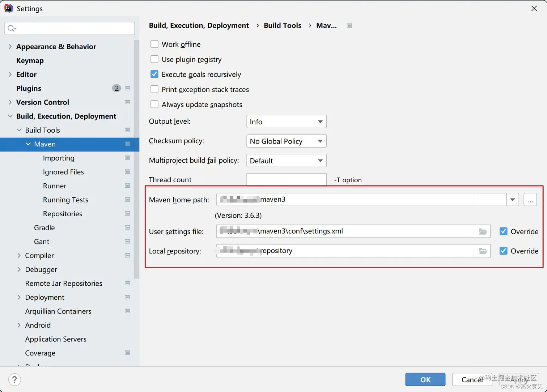Screen dimensions: 547x392
Task: Click Build Tools in the breadcrumb
Action: pyautogui.click(x=283, y=25)
